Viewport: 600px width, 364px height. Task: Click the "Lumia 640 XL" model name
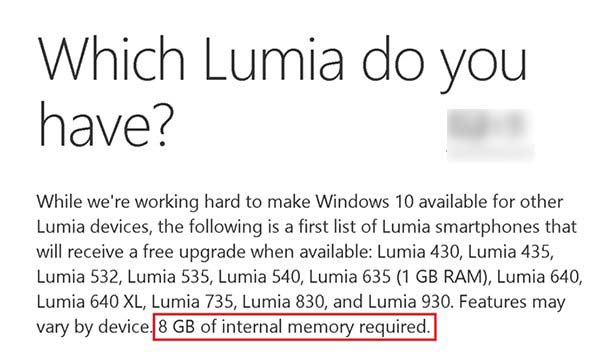tap(90, 302)
